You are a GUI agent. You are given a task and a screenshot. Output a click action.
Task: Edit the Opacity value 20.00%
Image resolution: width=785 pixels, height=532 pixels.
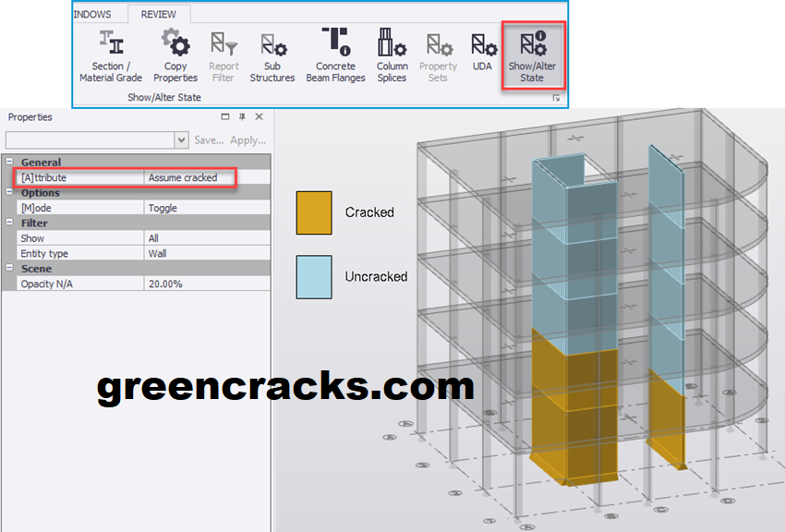[207, 284]
